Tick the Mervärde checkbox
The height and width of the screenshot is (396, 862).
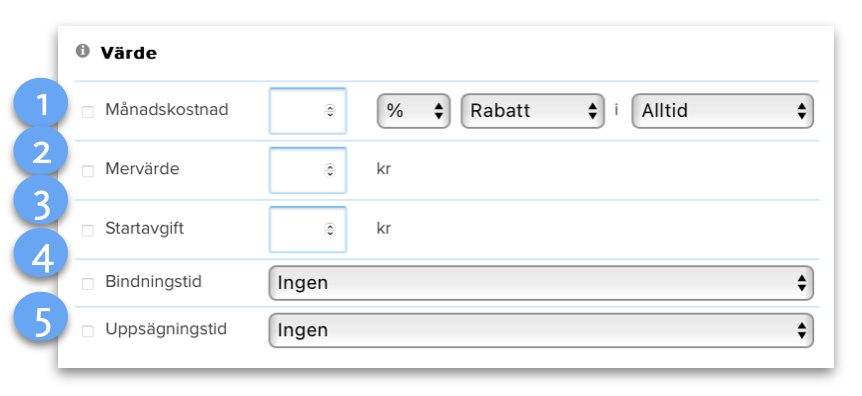pos(87,171)
